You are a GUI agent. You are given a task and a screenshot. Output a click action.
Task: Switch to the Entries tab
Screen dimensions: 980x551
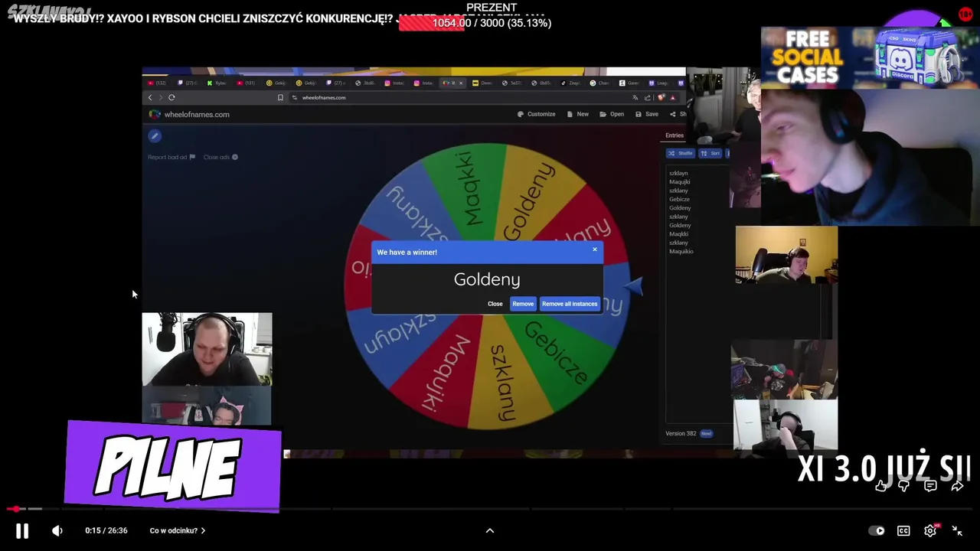point(675,135)
